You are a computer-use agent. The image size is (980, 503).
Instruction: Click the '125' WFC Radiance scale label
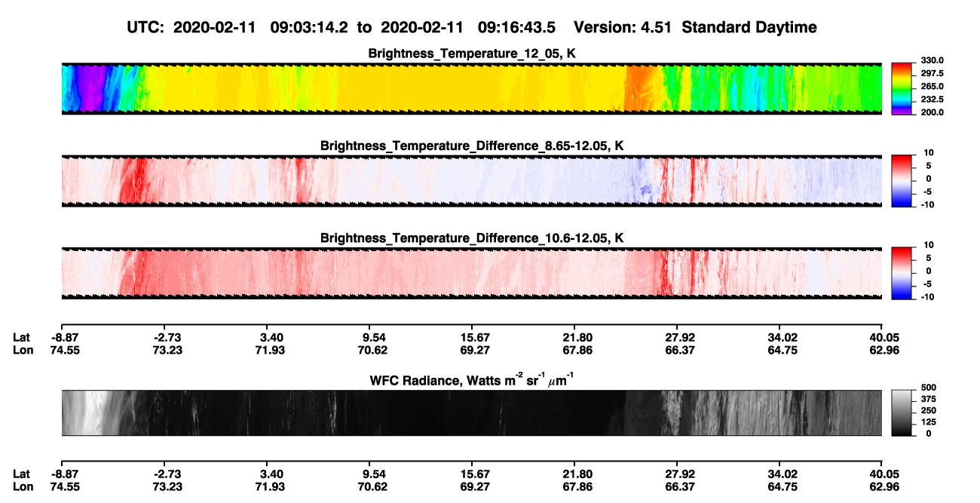coord(929,422)
